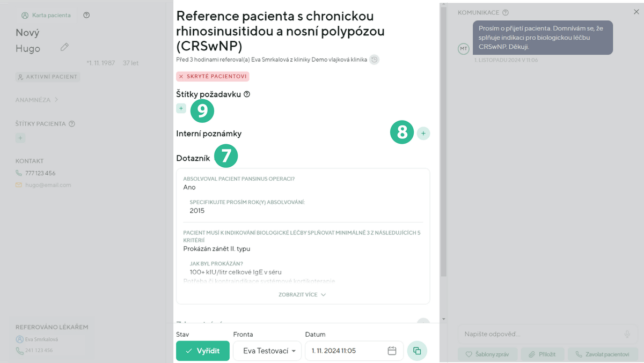Screen dimensions: 644x363
Task: Add a new request tag with plus icon
Action: click(x=181, y=108)
